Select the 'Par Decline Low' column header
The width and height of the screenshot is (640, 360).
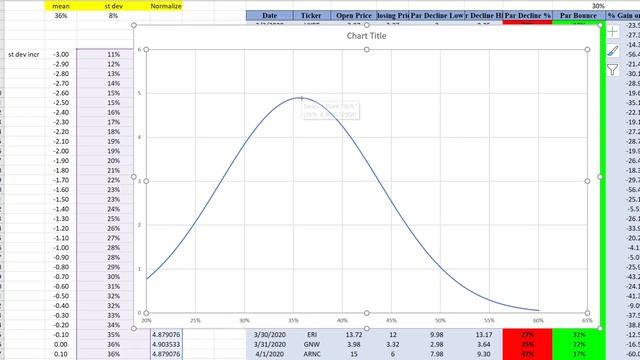[x=437, y=16]
